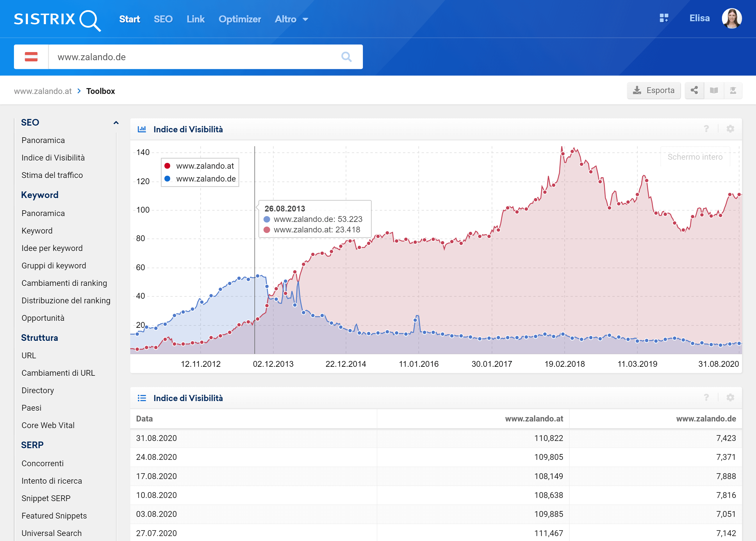Open the apps grid icon in header
This screenshot has width=756, height=541.
click(x=664, y=18)
